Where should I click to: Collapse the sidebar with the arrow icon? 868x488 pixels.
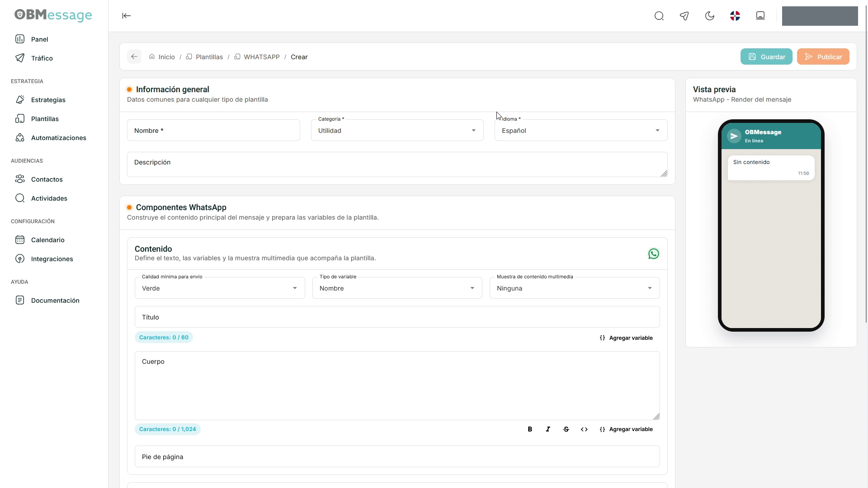(x=127, y=16)
